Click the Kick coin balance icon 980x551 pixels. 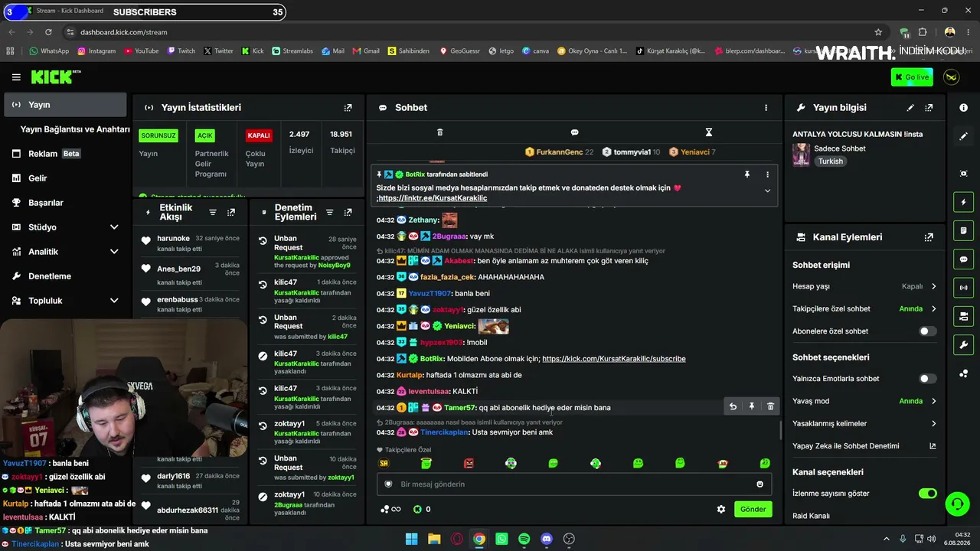[x=417, y=509]
